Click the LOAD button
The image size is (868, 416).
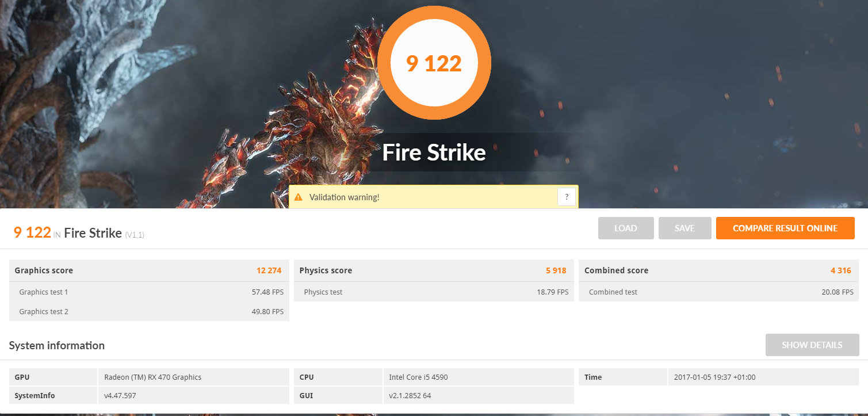[626, 228]
